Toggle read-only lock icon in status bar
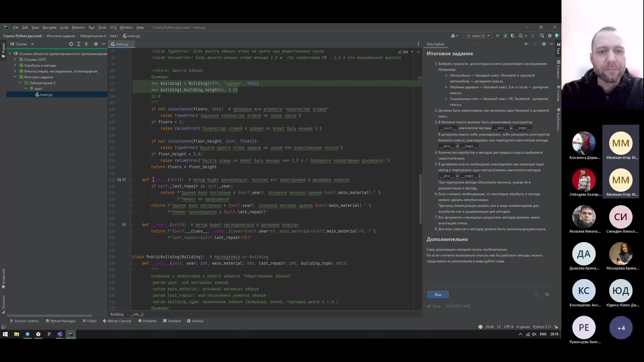Viewport: 644px width, 362px height. pyautogui.click(x=556, y=327)
